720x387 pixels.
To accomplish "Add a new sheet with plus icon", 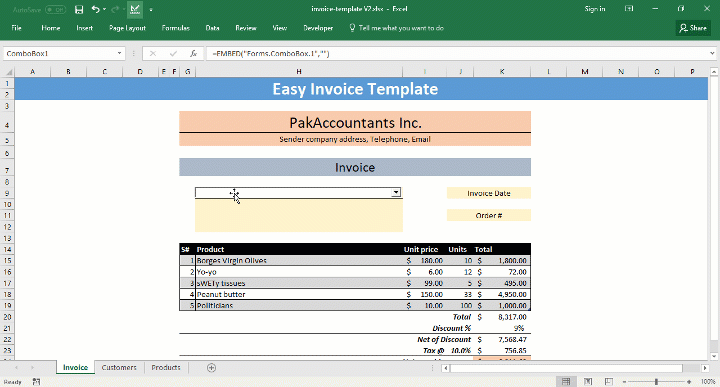I will pyautogui.click(x=211, y=368).
